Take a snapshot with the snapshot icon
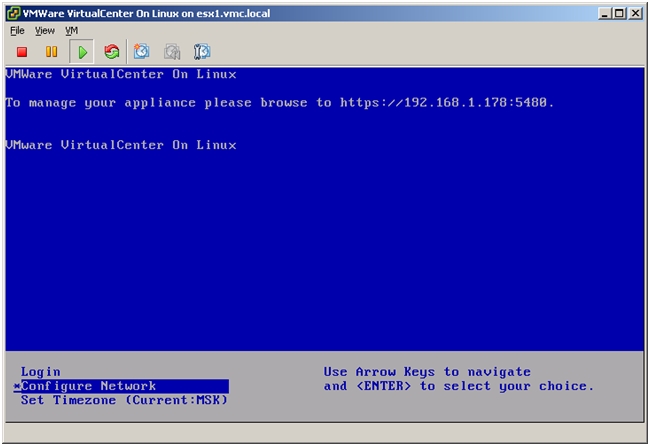 142,51
